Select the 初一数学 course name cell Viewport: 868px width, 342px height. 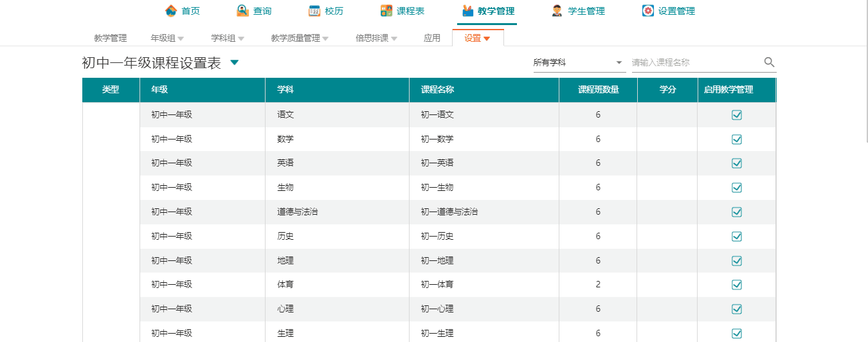coord(484,139)
